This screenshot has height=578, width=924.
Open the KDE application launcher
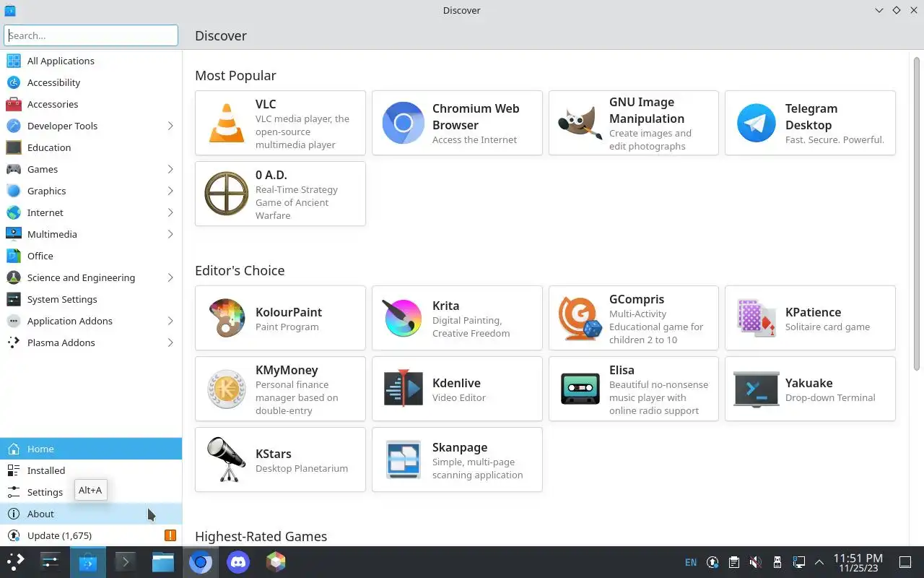(16, 561)
